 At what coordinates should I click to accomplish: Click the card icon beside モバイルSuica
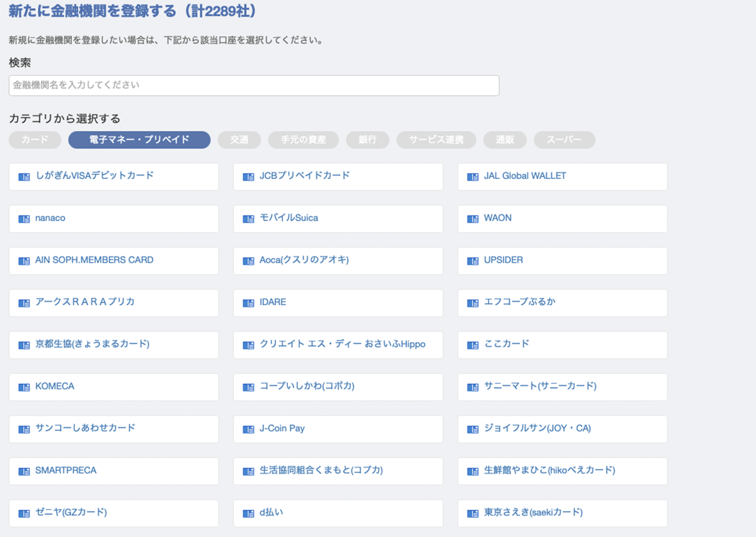(248, 219)
